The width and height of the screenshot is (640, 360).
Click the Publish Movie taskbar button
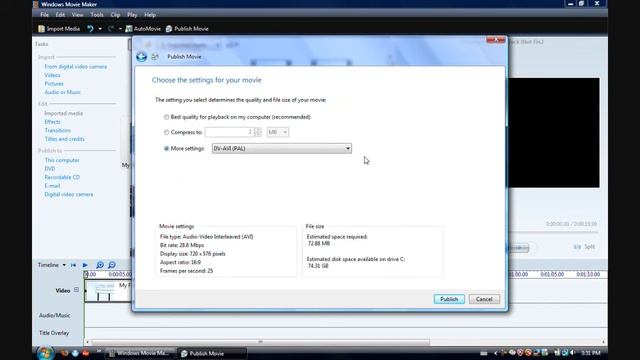(211, 353)
